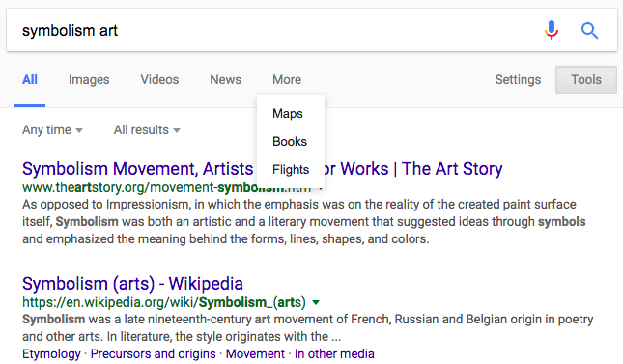Click snippet text 'Symbolism was a late nineteenth-century'
The image size is (623, 364).
[x=137, y=319]
